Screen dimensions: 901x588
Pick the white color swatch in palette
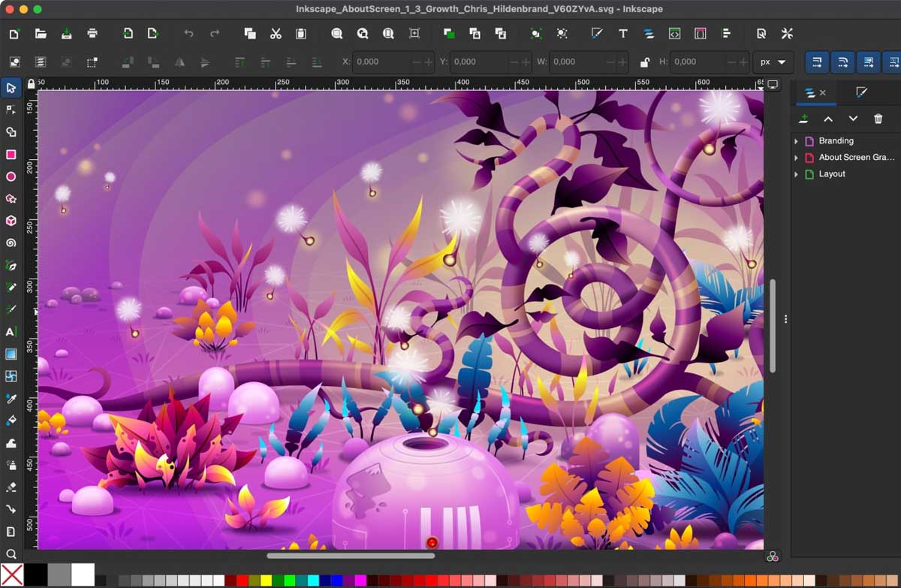pyautogui.click(x=83, y=574)
